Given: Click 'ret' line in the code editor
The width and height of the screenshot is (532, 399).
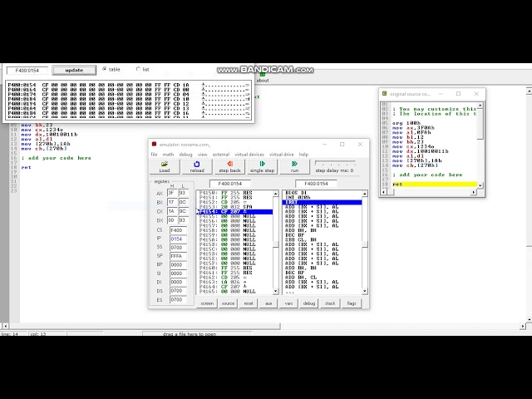Looking at the screenshot, I should 26,167.
